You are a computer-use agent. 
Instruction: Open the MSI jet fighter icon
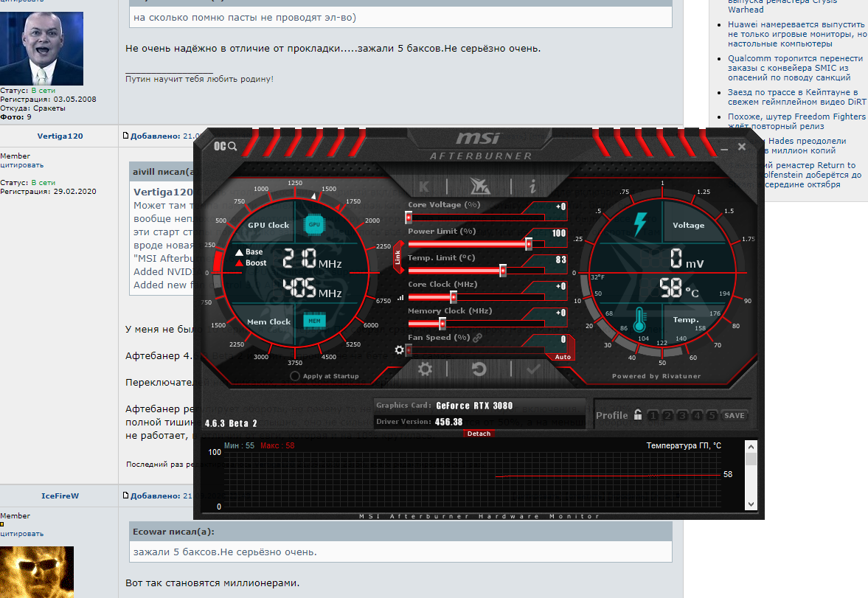coord(479,186)
